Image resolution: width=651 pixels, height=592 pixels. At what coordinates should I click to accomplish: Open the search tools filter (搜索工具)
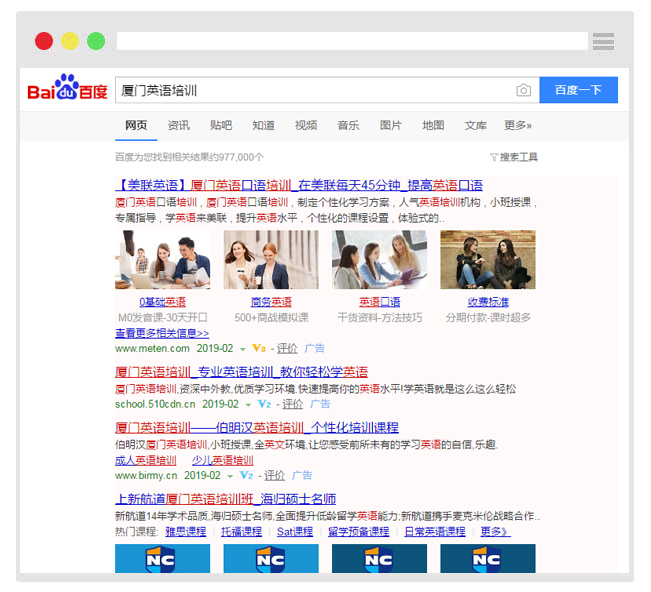[513, 157]
